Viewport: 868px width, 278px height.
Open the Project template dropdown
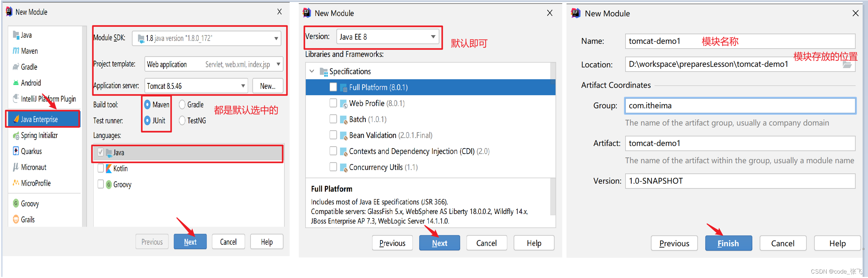pyautogui.click(x=214, y=64)
